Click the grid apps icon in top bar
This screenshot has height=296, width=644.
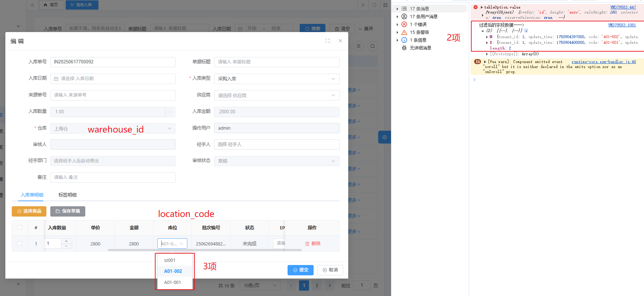(385, 5)
